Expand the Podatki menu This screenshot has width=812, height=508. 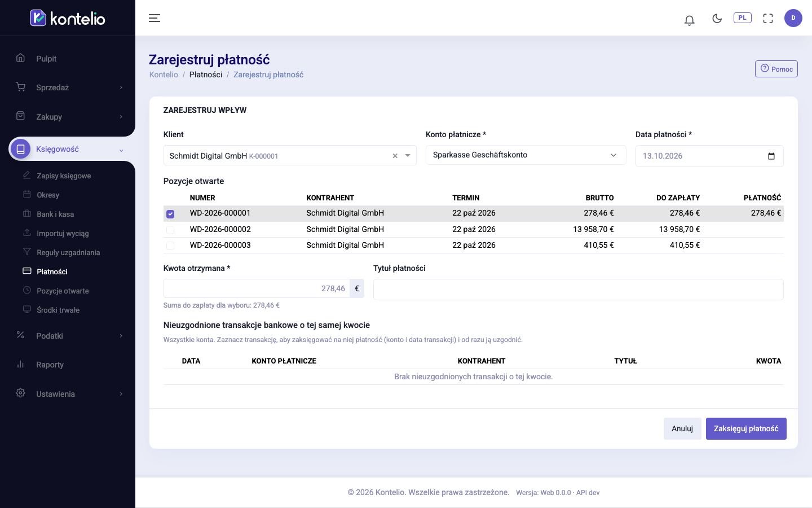pos(68,336)
